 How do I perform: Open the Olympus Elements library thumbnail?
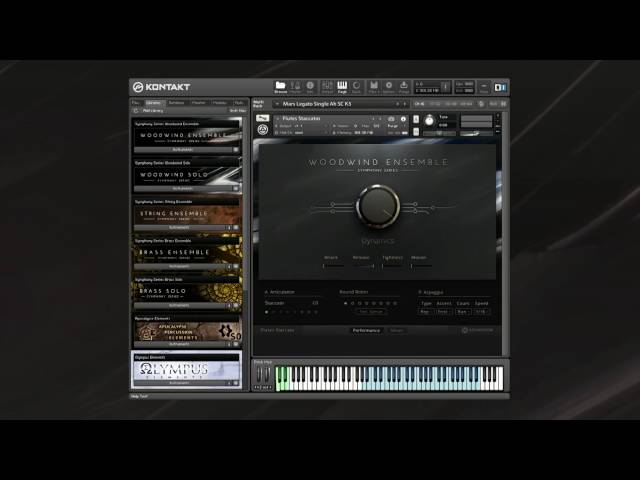click(187, 370)
